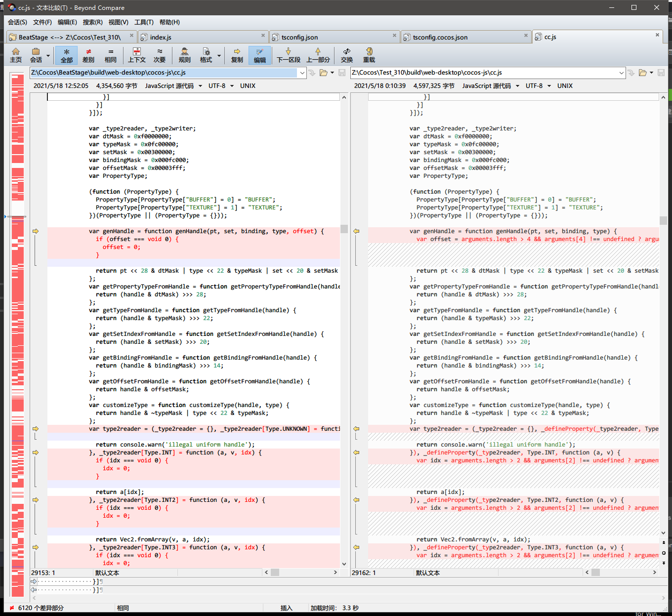Copy genHandle section to right via arrow

[x=36, y=231]
